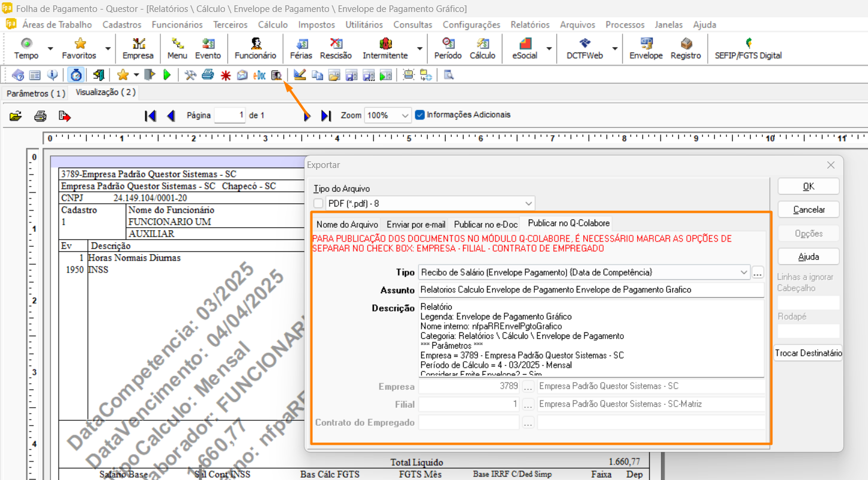Open the Envelope toolbar button
The width and height of the screenshot is (868, 480).
pyautogui.click(x=646, y=49)
